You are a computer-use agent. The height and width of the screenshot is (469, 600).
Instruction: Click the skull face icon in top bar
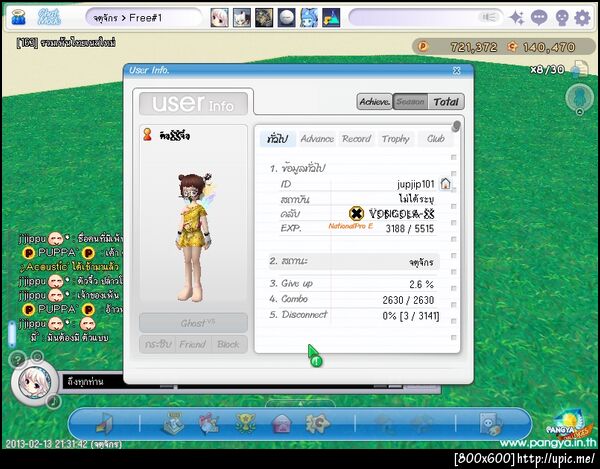click(561, 18)
